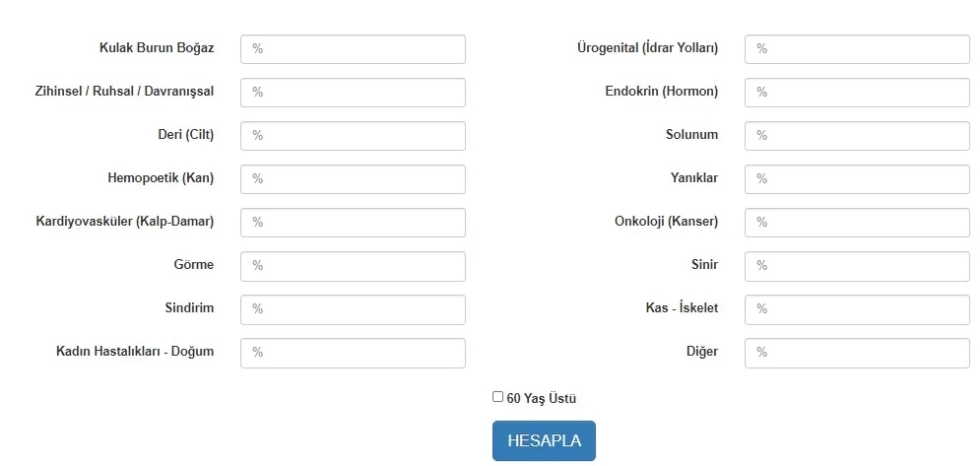Click the Görme percentage input
The image size is (980, 466).
pyautogui.click(x=353, y=266)
